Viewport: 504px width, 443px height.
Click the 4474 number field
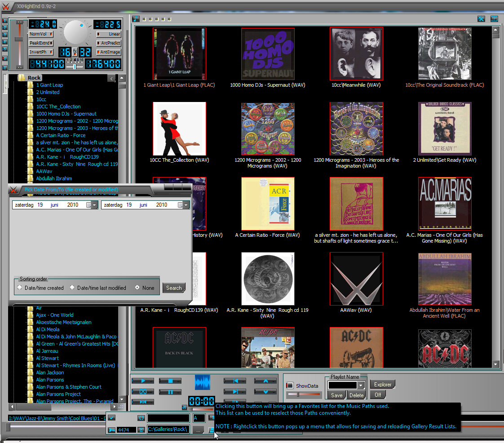pyautogui.click(x=126, y=430)
